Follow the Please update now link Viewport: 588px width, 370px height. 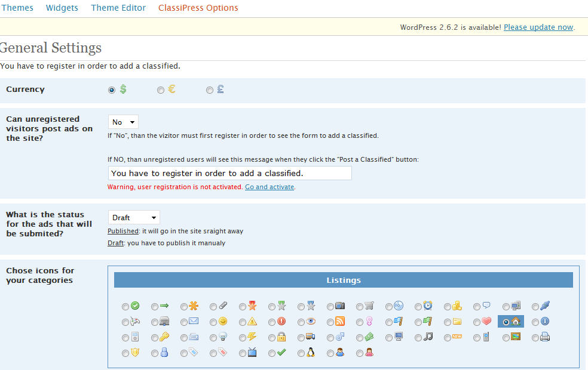538,27
